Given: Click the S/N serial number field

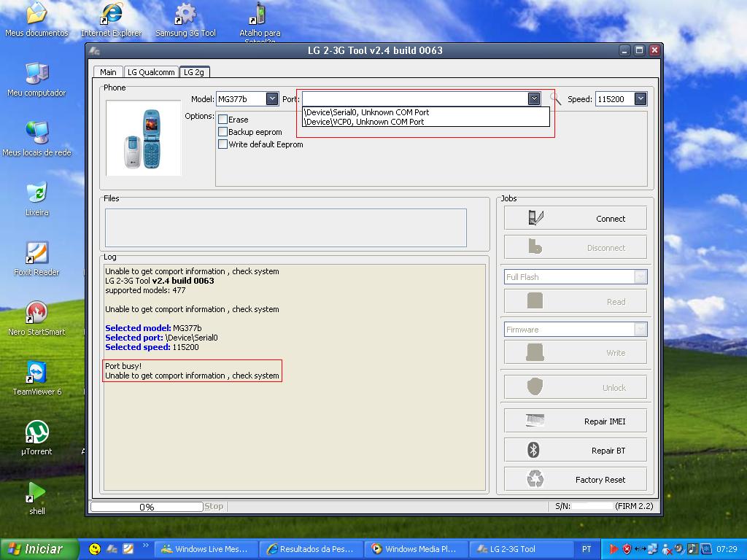Looking at the screenshot, I should 592,506.
